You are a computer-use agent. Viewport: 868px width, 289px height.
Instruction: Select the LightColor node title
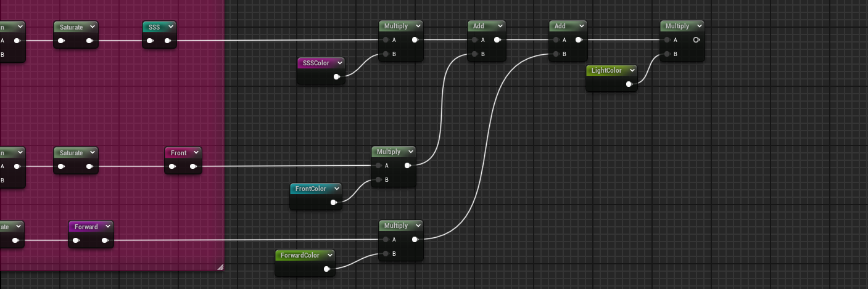click(606, 70)
